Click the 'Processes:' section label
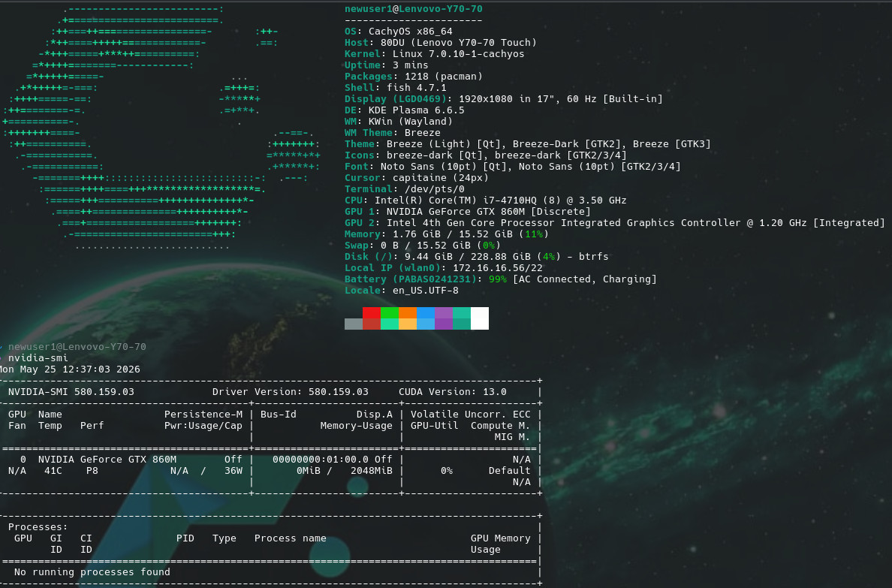Viewport: 892px width, 588px height. pos(38,527)
